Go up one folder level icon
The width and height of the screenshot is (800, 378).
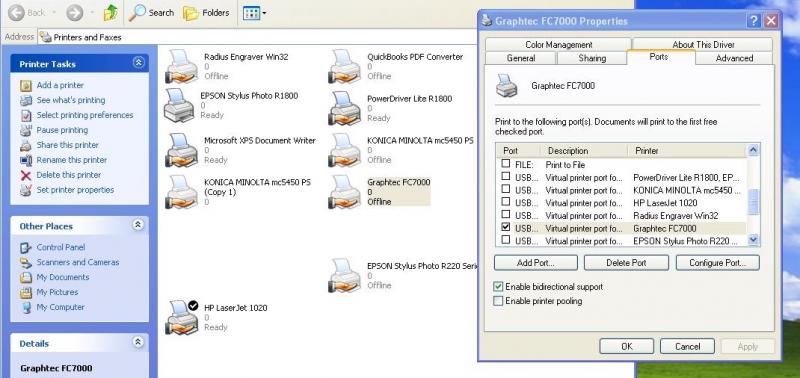tap(111, 13)
